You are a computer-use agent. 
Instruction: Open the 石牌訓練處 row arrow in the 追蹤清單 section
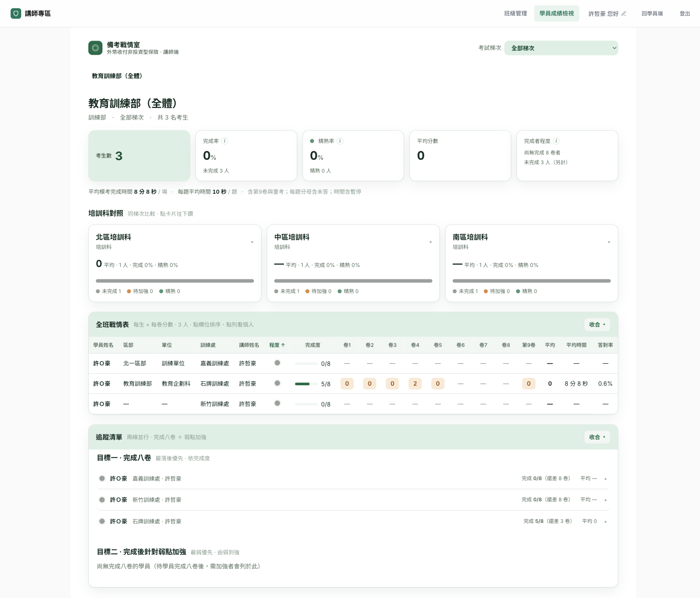(x=605, y=522)
